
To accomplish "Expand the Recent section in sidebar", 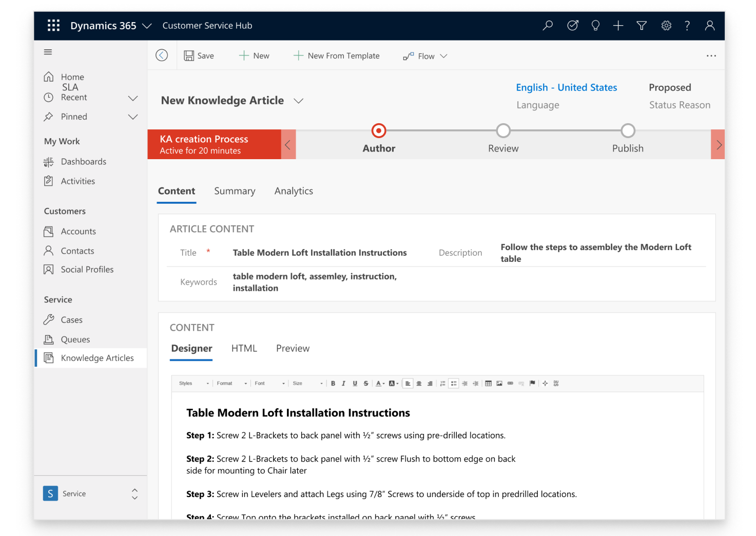I will click(x=133, y=98).
